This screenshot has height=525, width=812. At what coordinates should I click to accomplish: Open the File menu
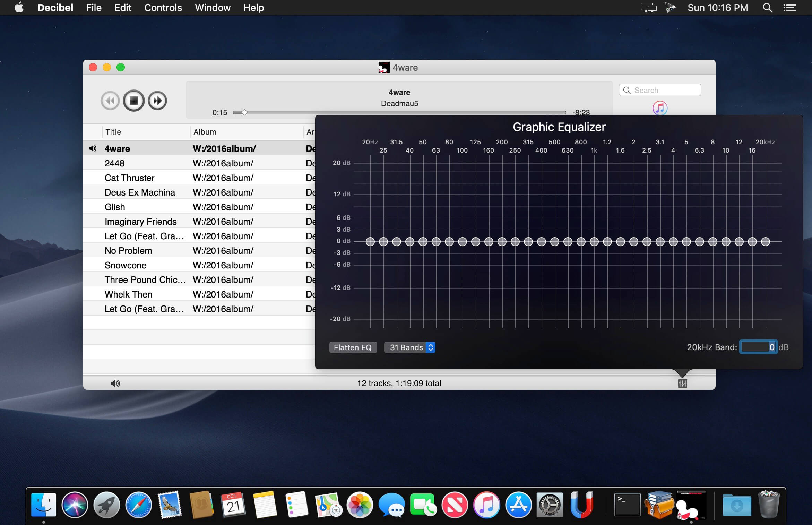(x=94, y=8)
